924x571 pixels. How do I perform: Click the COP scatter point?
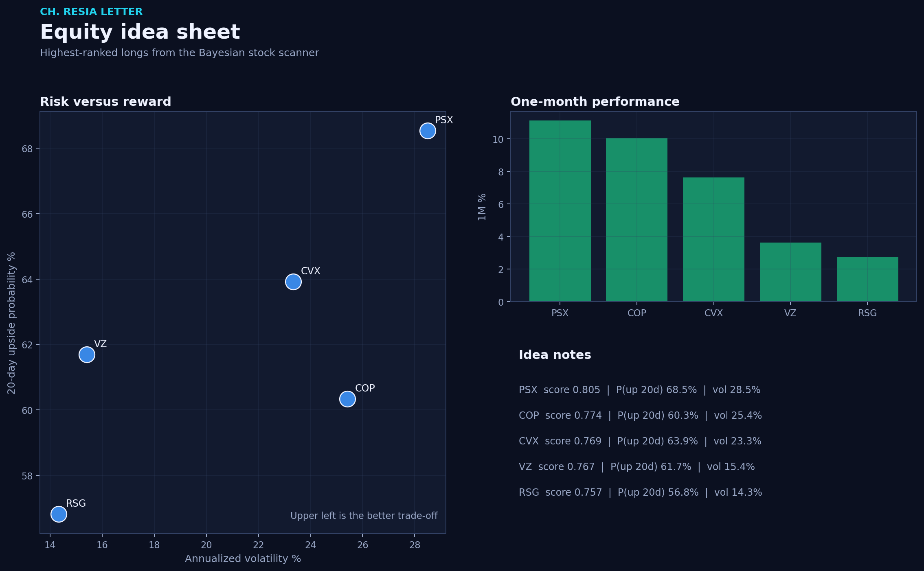point(347,399)
